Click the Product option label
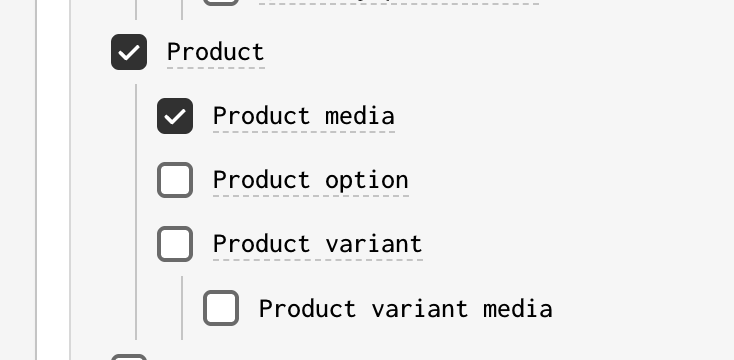This screenshot has width=734, height=360. pyautogui.click(x=311, y=180)
